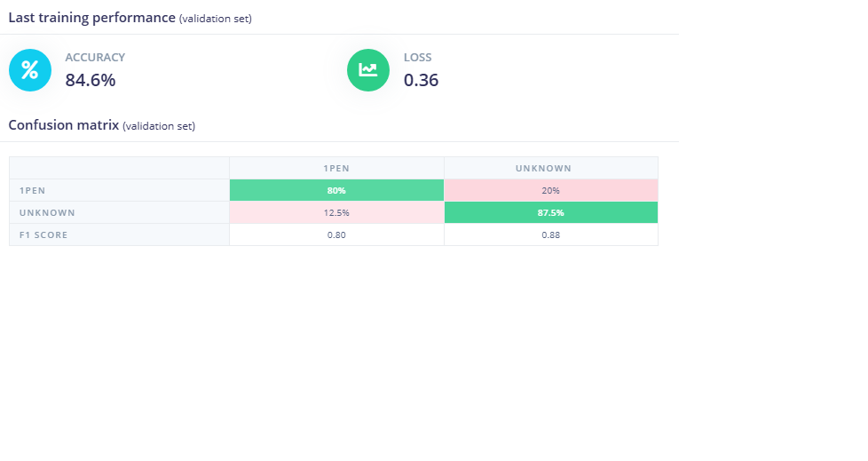
Task: Select the 0.88 F1 score cell
Action: 550,234
